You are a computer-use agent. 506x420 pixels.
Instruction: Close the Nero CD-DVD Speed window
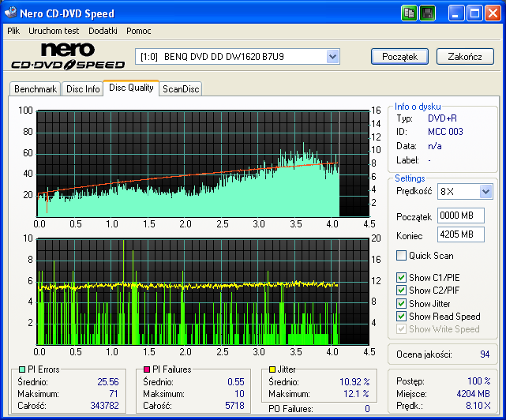493,13
